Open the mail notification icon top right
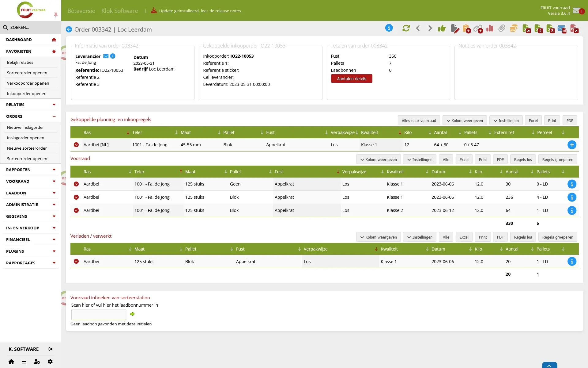 click(x=579, y=11)
